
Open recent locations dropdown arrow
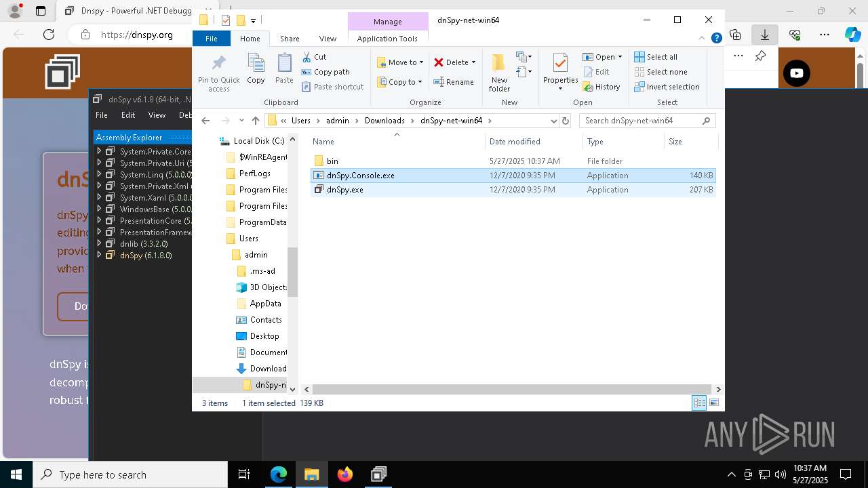(x=241, y=121)
